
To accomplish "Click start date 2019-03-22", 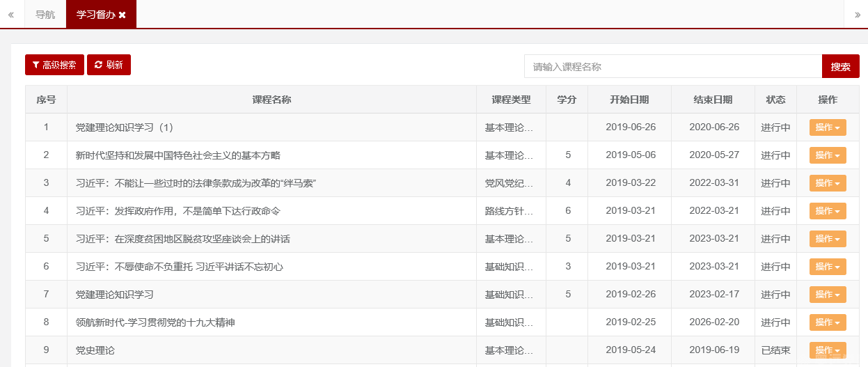I will 631,183.
